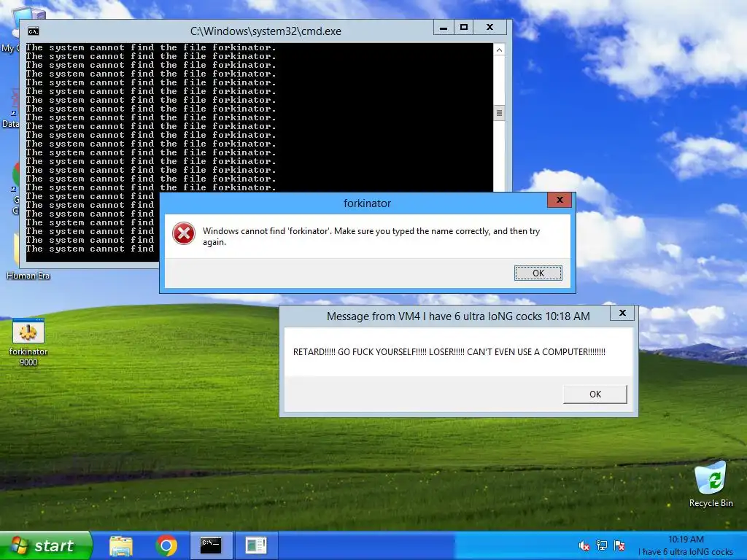Viewport: 747px width, 560px height.
Task: Click the Start button
Action: (x=46, y=545)
